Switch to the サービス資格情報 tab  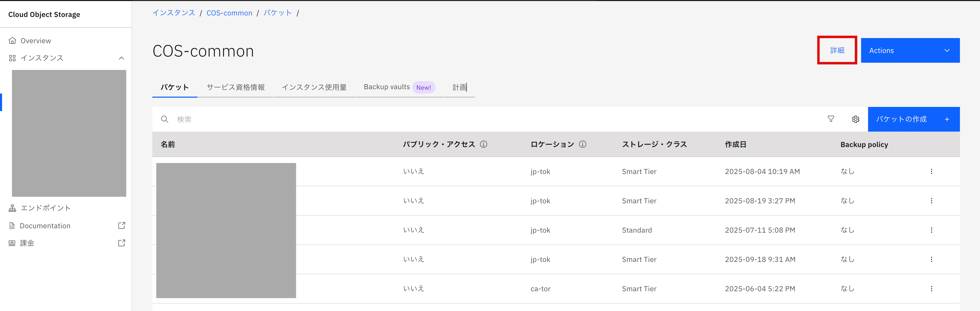click(x=235, y=87)
